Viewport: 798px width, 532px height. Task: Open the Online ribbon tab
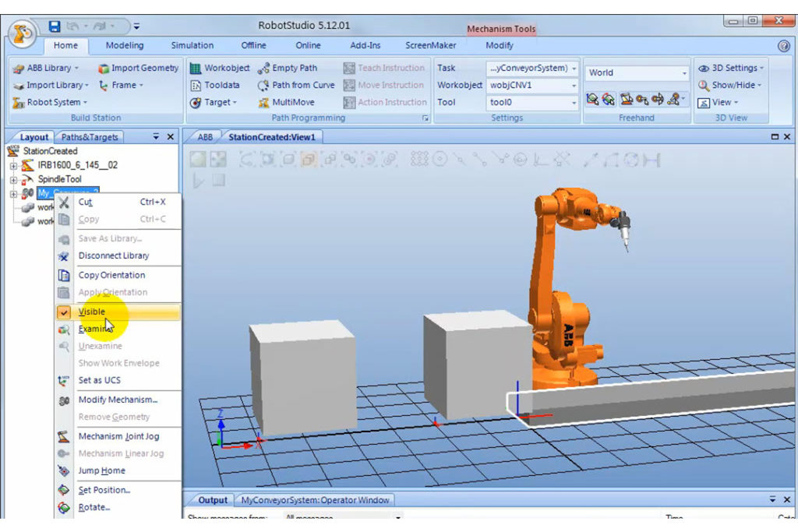[x=309, y=46]
